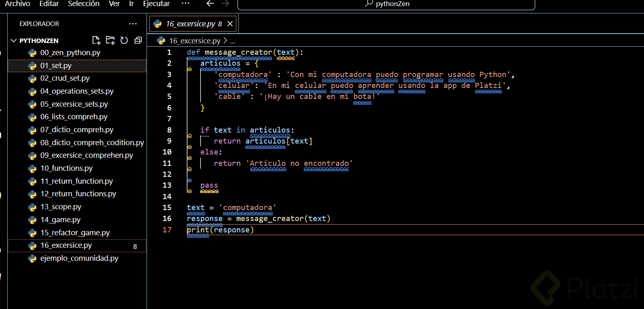This screenshot has width=644, height=309.
Task: Click the pass keyword on line 13
Action: [x=209, y=185]
